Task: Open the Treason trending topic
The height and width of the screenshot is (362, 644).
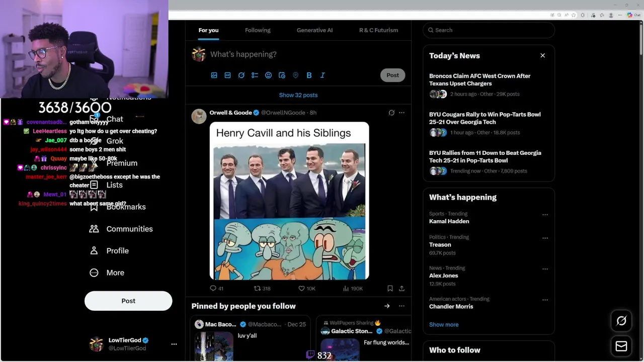Action: [440, 245]
